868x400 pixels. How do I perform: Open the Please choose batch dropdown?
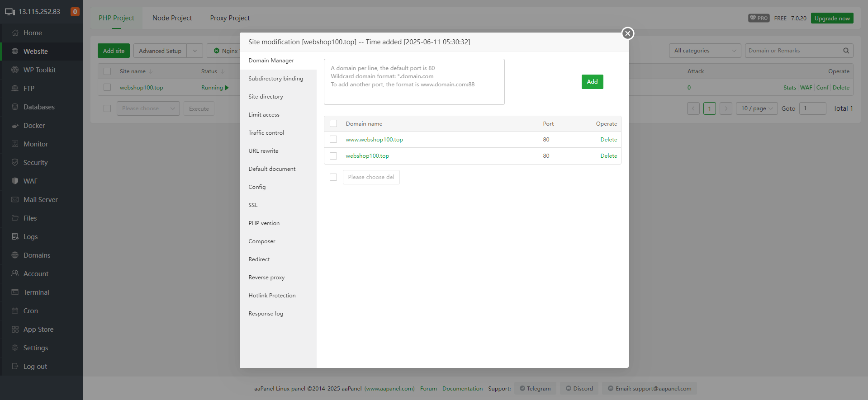tap(148, 108)
